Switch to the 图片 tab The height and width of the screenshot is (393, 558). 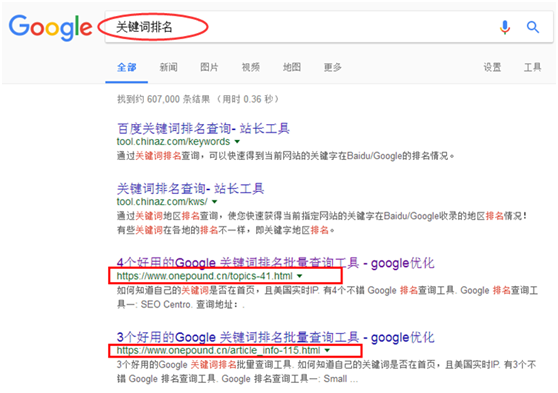pyautogui.click(x=209, y=67)
